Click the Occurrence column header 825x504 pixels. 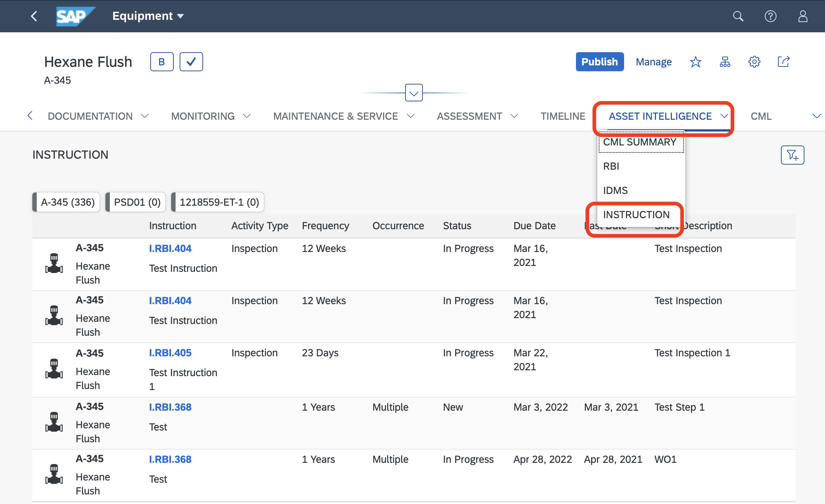[398, 226]
